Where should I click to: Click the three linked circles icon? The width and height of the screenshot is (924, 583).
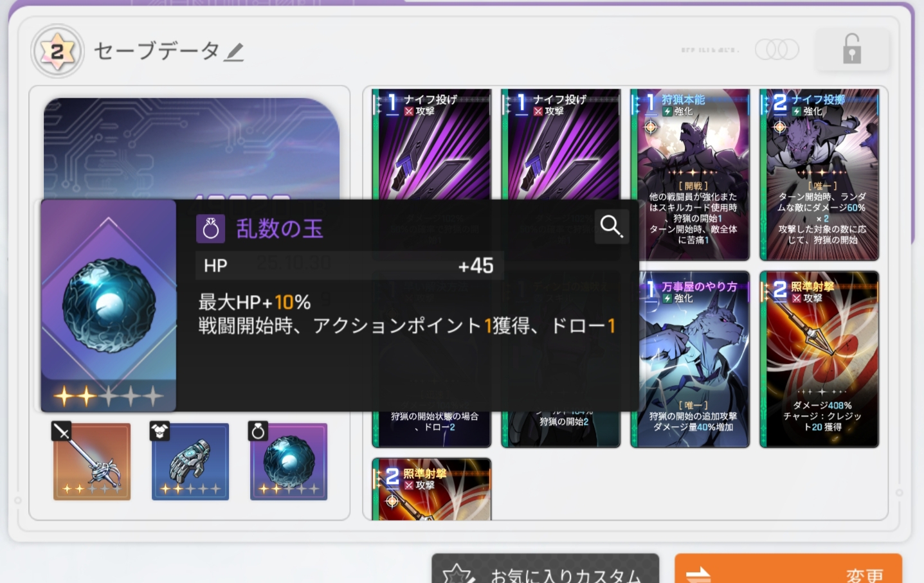(x=777, y=49)
